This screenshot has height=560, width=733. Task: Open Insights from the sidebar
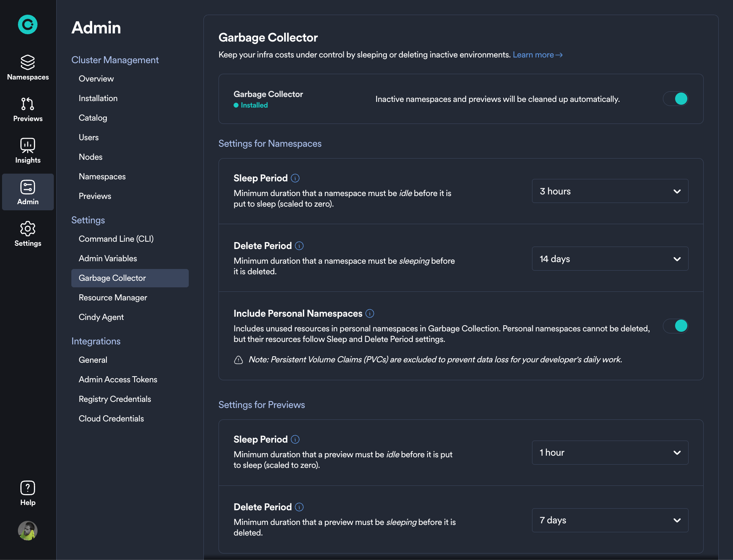coord(27,150)
